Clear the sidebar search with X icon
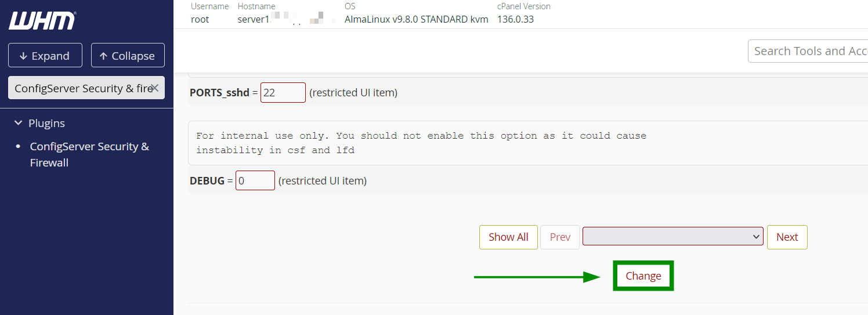Image resolution: width=868 pixels, height=315 pixels. click(x=155, y=88)
